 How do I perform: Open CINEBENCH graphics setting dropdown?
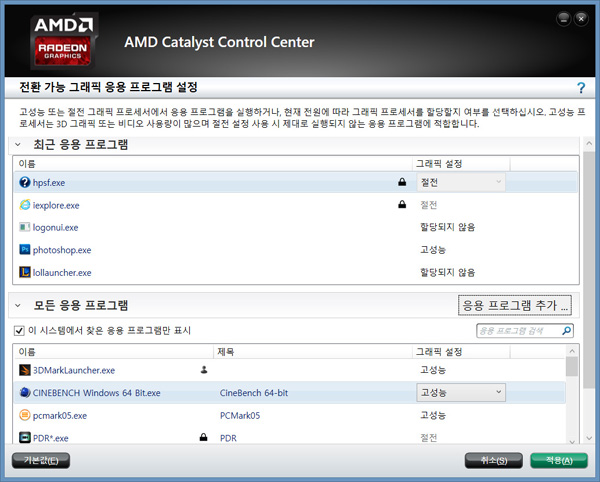click(461, 392)
